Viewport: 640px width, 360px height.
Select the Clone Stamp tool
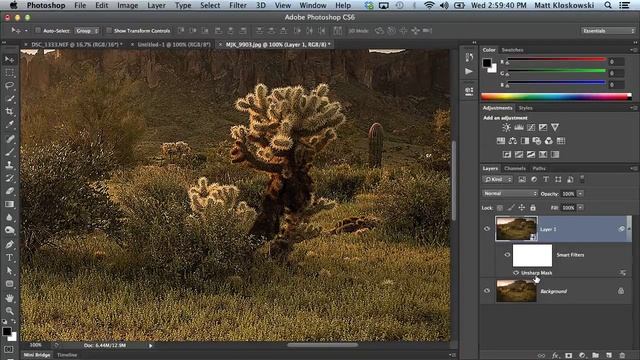coord(9,165)
